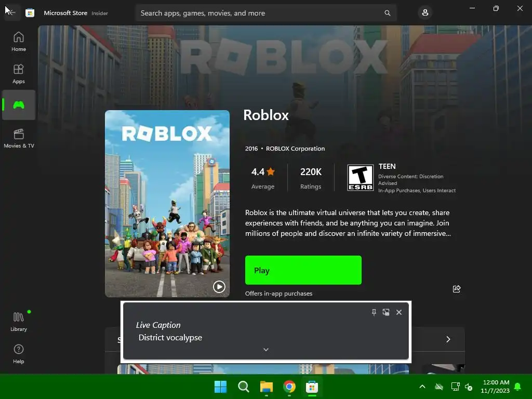Click 'Offers in-app purchases' text

(x=278, y=294)
